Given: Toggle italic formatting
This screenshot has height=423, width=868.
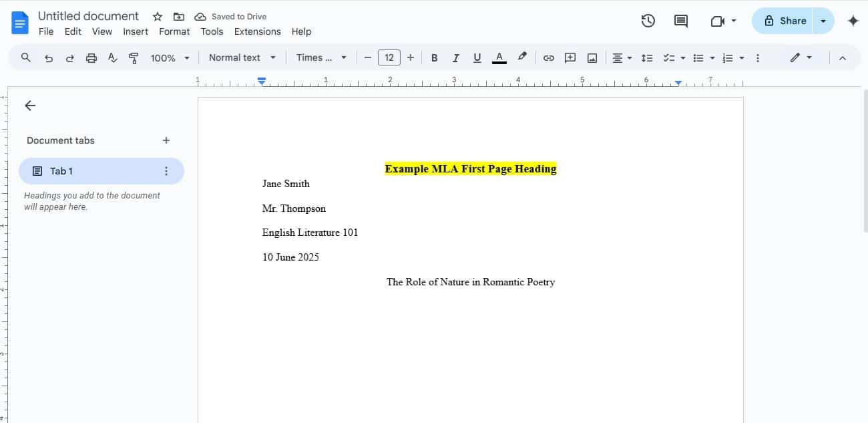Looking at the screenshot, I should [456, 57].
